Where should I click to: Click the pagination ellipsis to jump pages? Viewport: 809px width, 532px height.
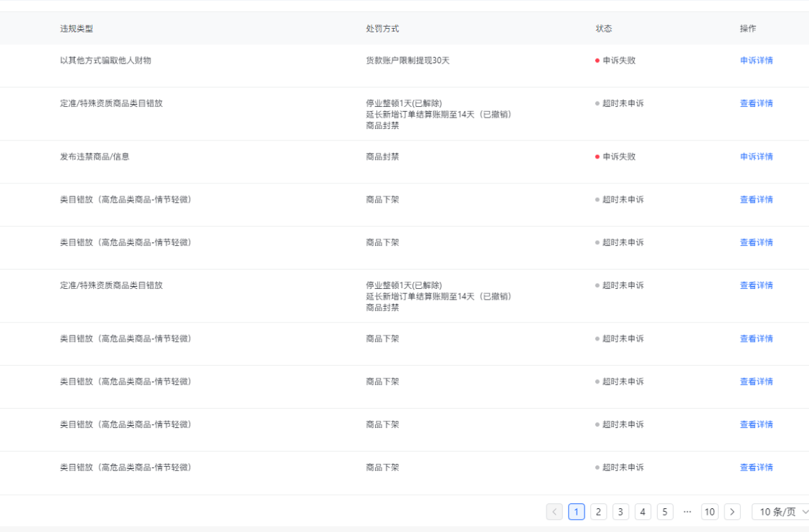tap(687, 512)
